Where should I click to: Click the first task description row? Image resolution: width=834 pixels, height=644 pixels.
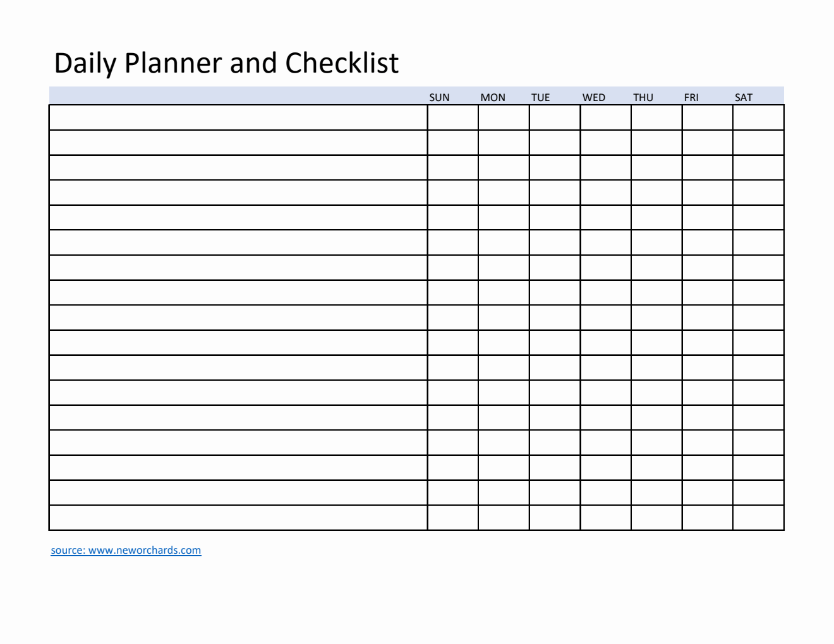click(238, 117)
